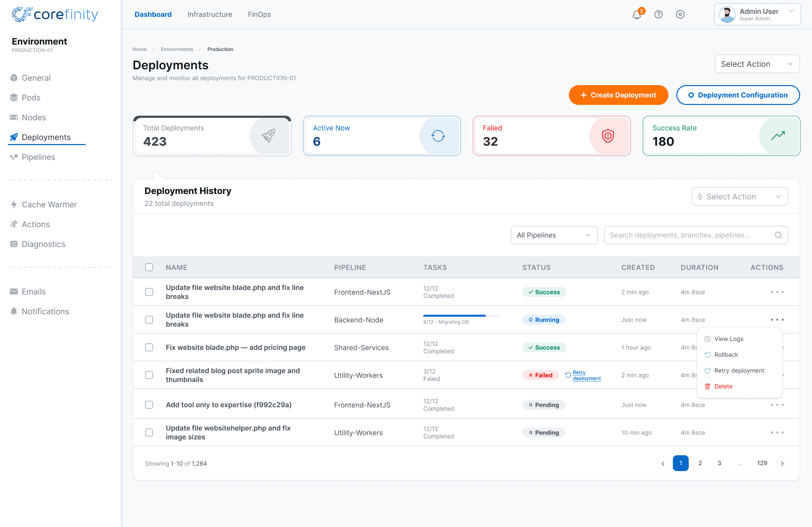This screenshot has width=812, height=527.
Task: Open the help question mark icon
Action: point(659,14)
